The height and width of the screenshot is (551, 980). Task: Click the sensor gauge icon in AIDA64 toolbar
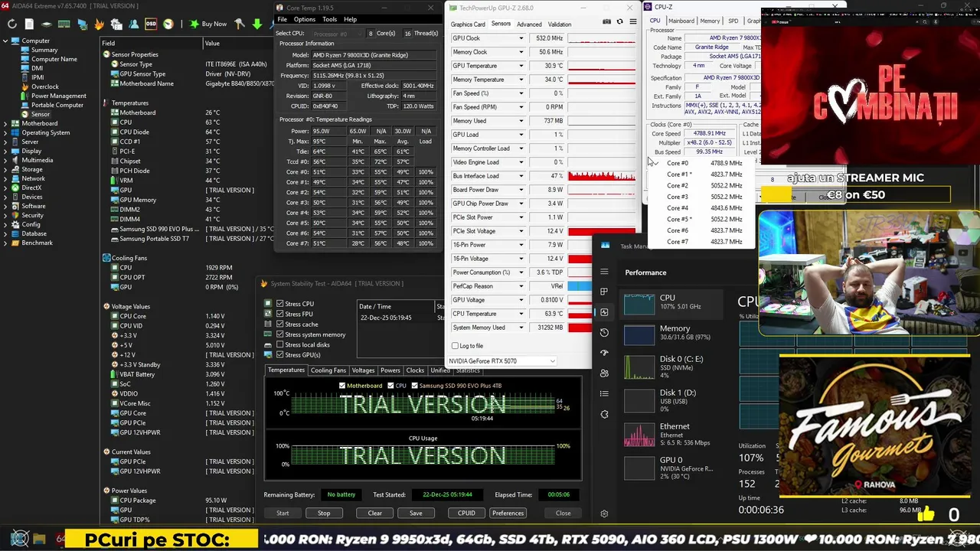pos(168,24)
